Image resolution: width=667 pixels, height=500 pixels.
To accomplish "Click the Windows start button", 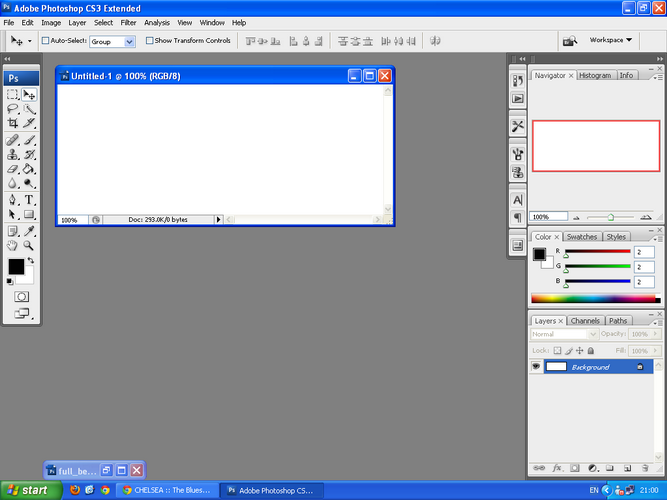I will tap(31, 490).
